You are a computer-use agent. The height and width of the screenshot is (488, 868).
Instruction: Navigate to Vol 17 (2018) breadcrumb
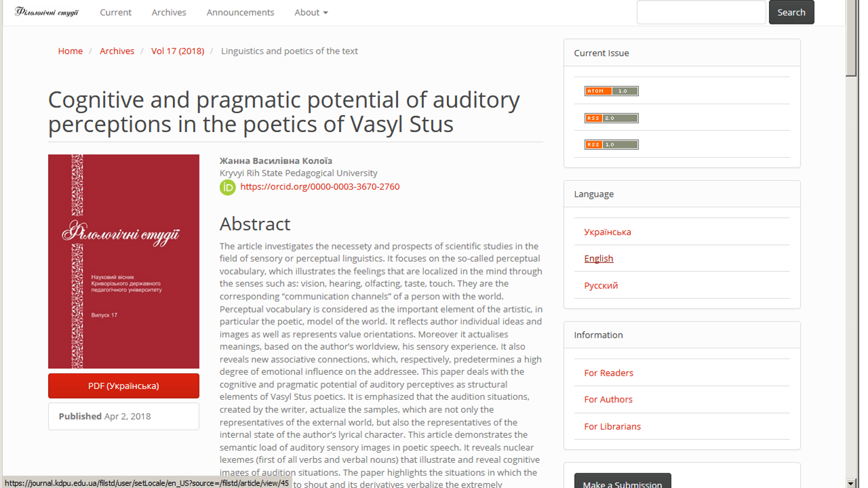(177, 51)
